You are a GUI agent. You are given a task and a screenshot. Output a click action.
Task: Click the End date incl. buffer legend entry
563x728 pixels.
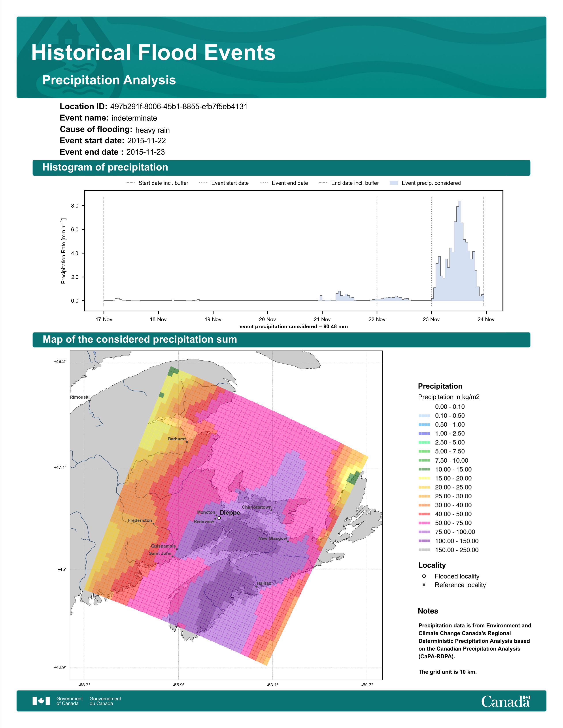coord(349,183)
